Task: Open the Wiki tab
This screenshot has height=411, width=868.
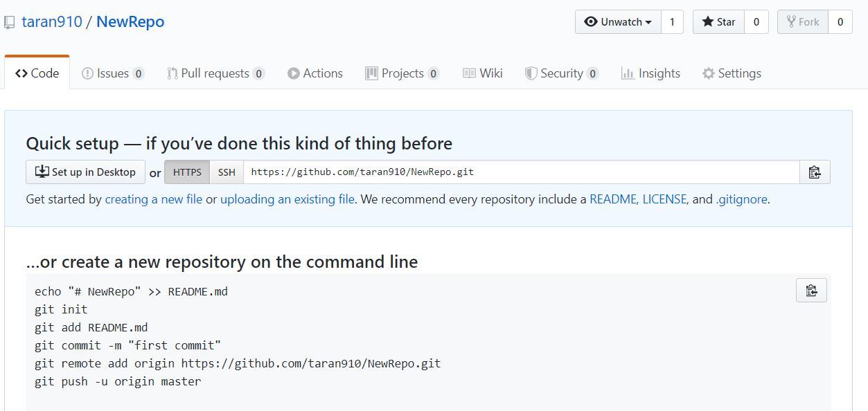Action: (x=483, y=73)
